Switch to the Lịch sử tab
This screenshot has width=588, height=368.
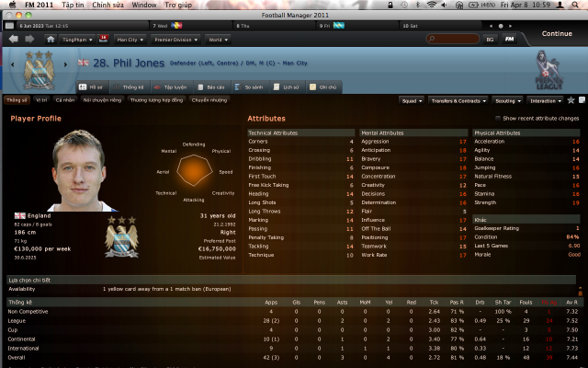point(287,87)
